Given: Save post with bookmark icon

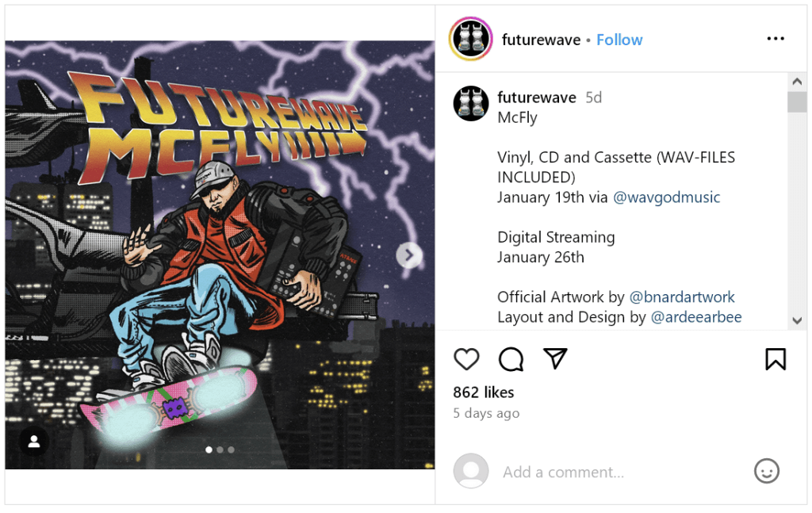Looking at the screenshot, I should pos(776,359).
